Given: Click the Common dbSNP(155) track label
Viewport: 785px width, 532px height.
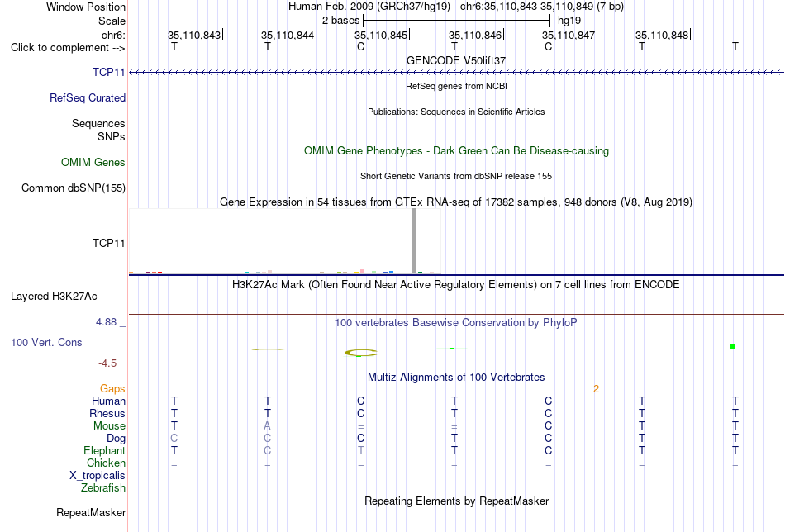Looking at the screenshot, I should pyautogui.click(x=74, y=188).
